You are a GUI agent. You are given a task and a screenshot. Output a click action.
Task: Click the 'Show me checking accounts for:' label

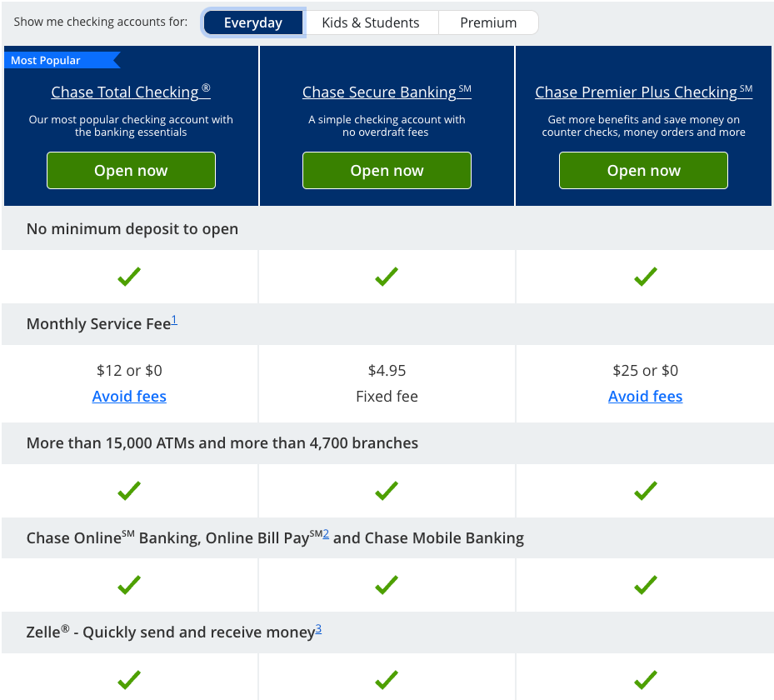101,22
